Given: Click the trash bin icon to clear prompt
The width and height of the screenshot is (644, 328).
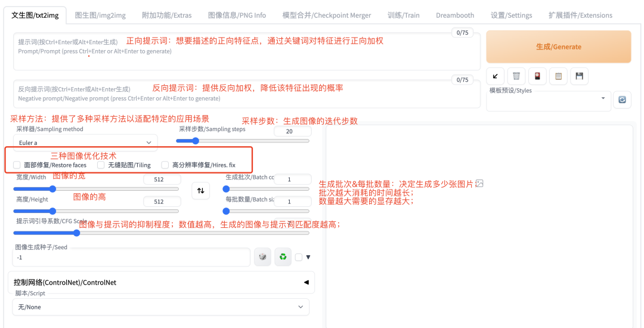Looking at the screenshot, I should 516,76.
